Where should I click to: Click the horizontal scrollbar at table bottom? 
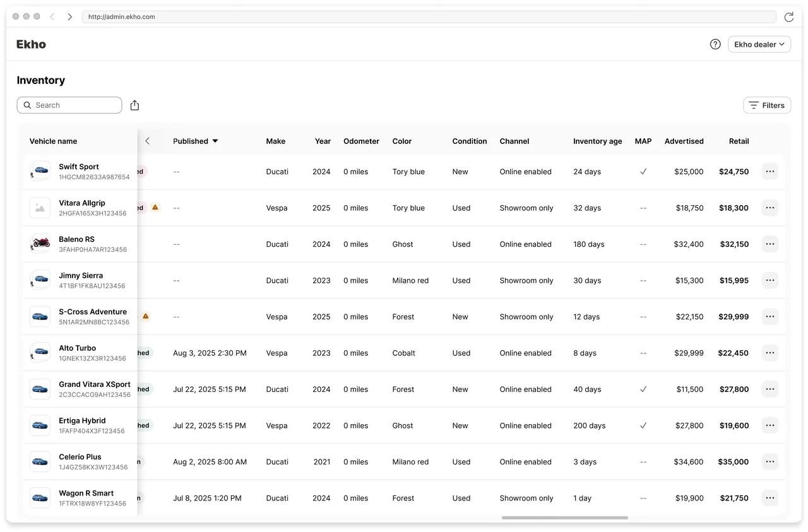(x=565, y=518)
